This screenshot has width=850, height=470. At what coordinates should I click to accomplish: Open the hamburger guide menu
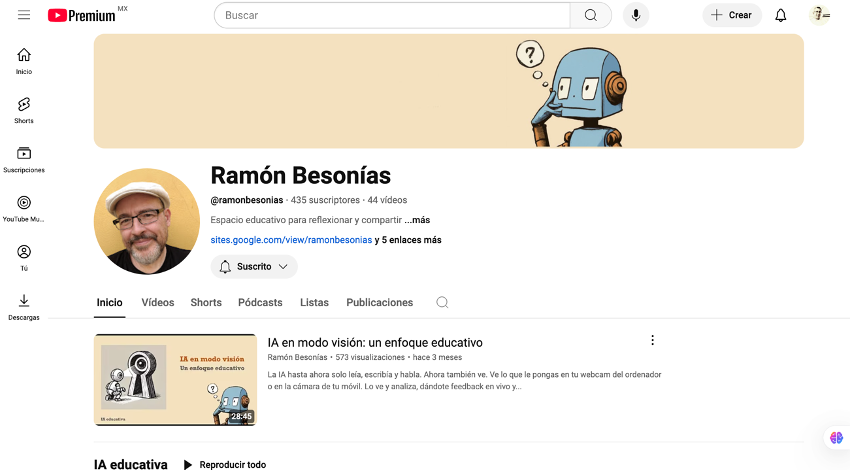[x=24, y=15]
